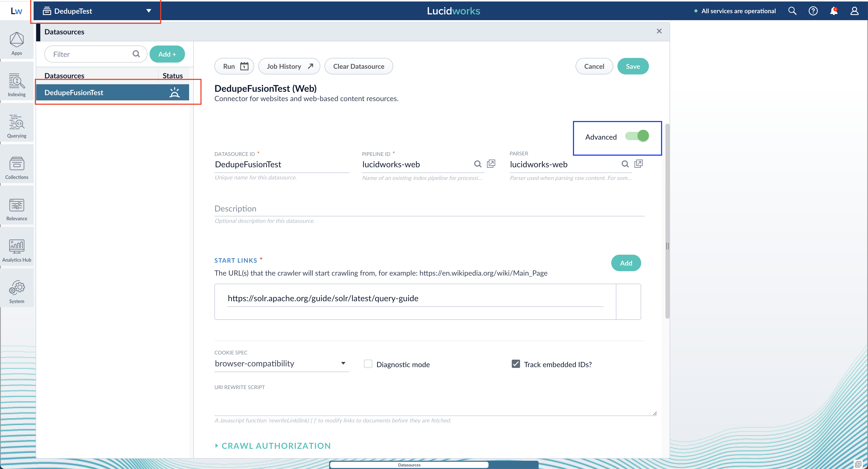Select DedupeFusionTest datasource row
868x469 pixels.
[x=112, y=92]
